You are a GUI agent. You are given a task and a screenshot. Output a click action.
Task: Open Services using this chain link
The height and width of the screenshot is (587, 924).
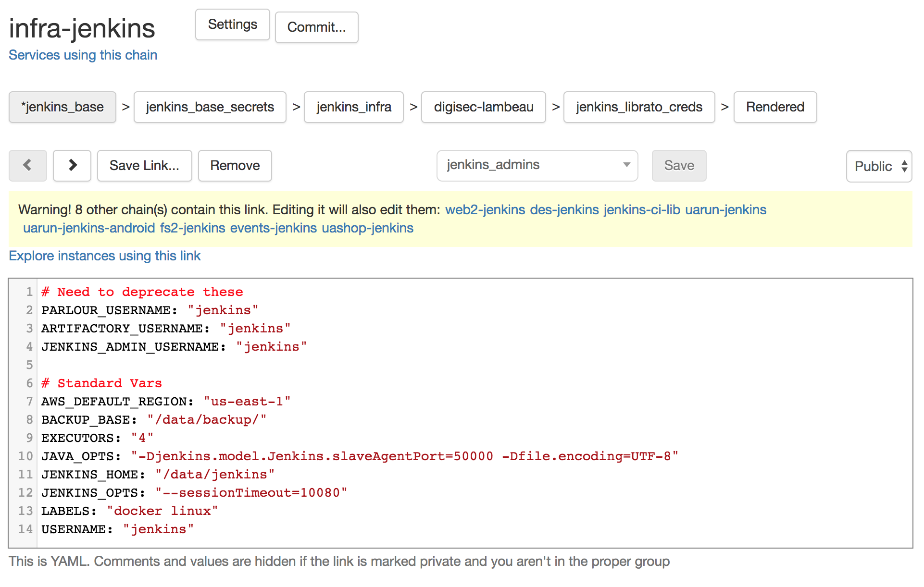(83, 55)
